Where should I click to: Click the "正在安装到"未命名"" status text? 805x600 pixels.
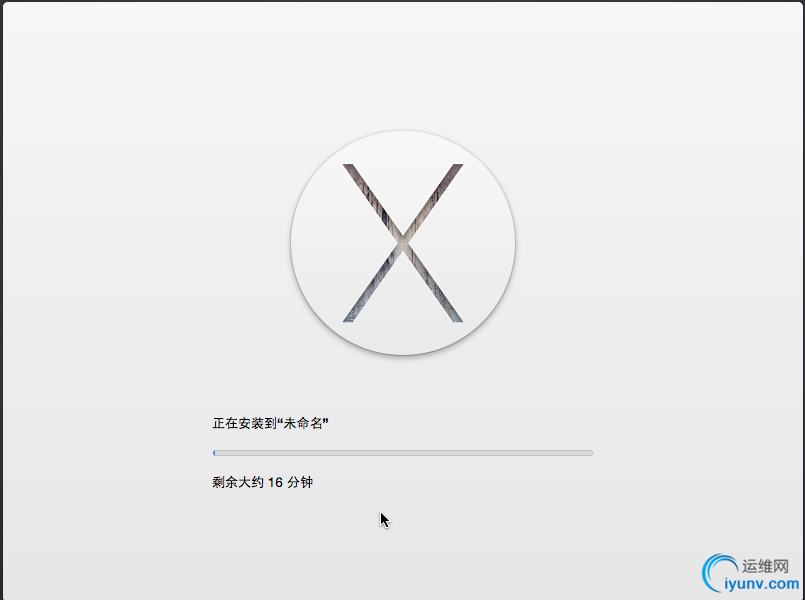click(271, 423)
